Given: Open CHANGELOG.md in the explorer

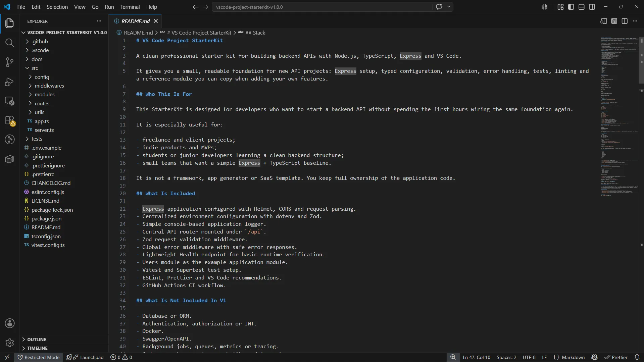Looking at the screenshot, I should pos(64,183).
